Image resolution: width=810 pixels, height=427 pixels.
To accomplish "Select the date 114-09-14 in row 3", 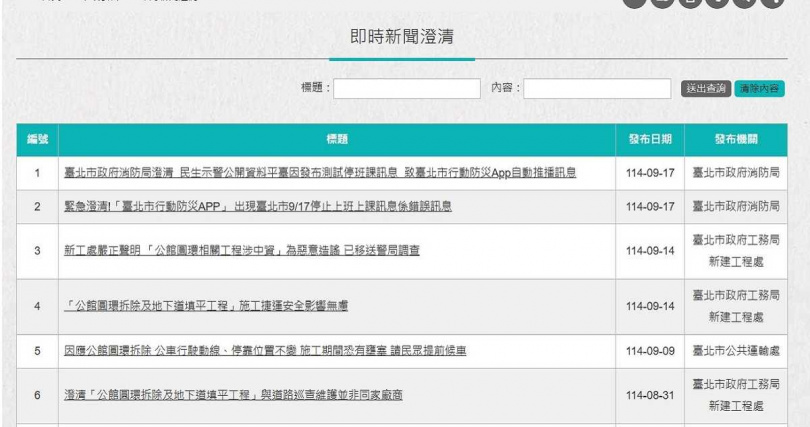I will [650, 251].
